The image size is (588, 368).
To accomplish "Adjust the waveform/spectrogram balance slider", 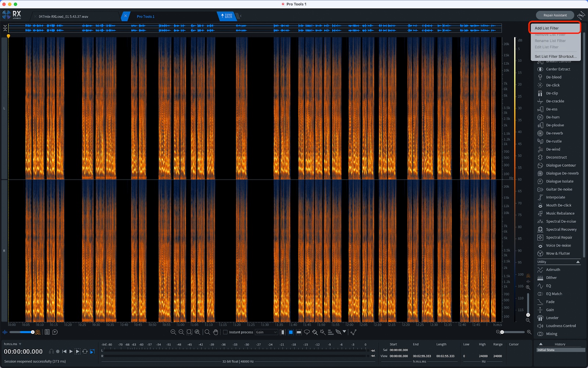I will 22,332.
